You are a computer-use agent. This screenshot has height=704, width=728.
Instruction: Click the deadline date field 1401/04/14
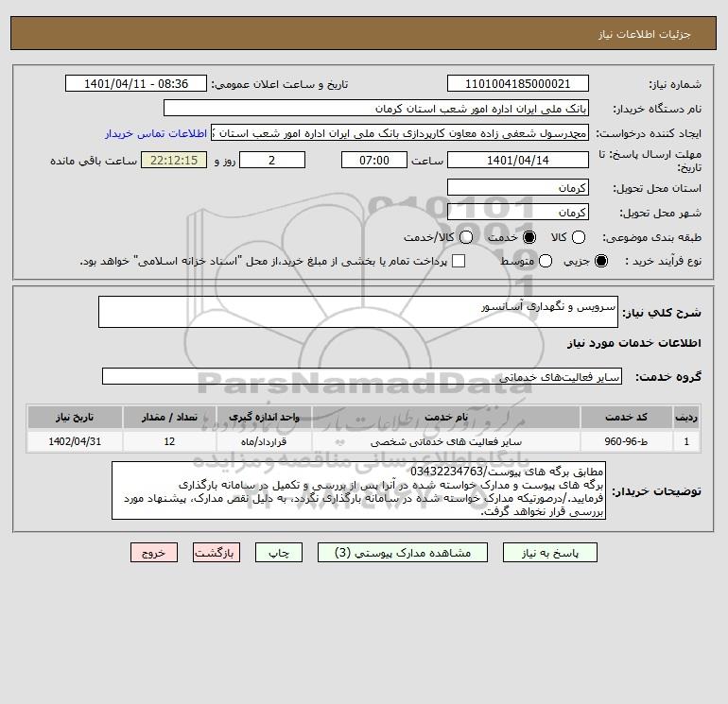pos(518,161)
